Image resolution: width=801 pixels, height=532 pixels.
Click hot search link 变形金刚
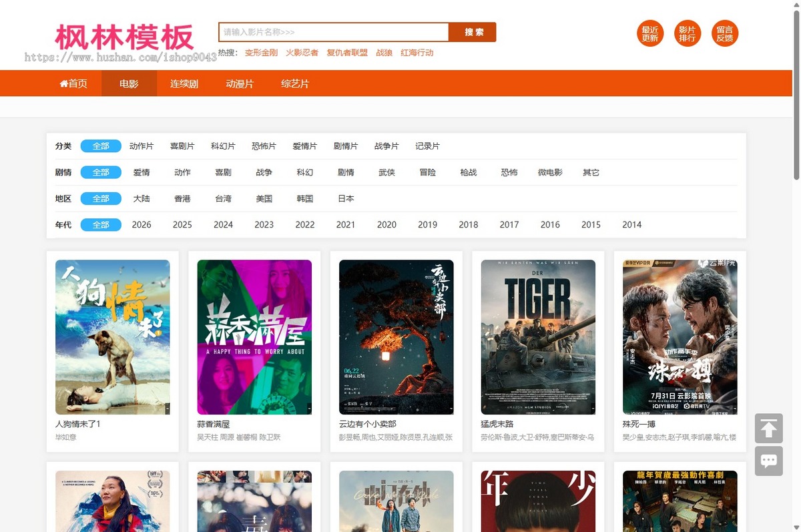pyautogui.click(x=261, y=53)
